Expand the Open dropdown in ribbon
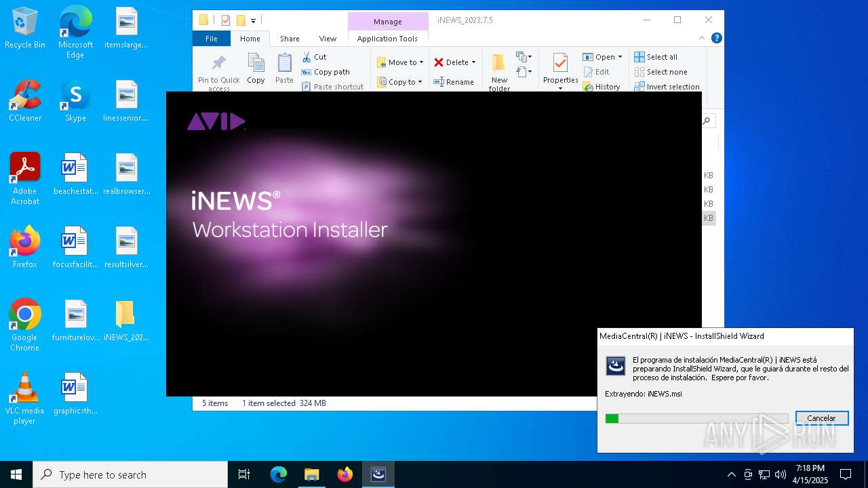The height and width of the screenshot is (488, 868). pos(620,57)
